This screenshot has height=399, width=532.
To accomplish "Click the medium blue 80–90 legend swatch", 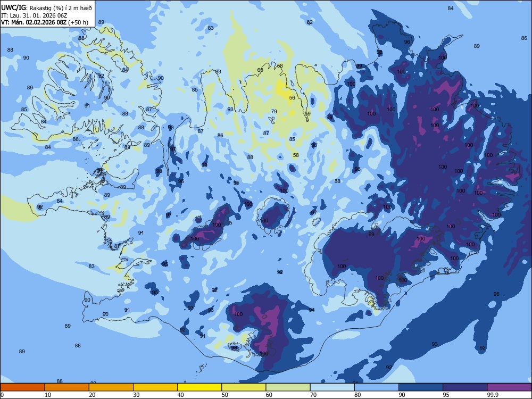I will click(x=377, y=387).
